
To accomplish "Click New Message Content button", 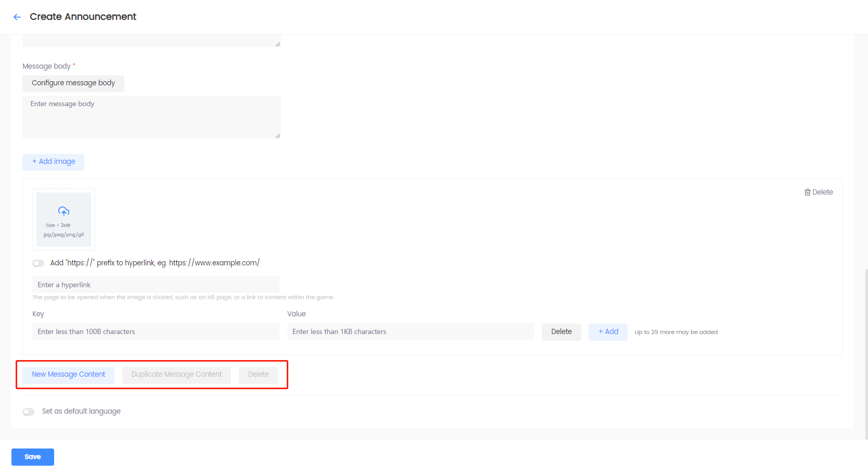I will (x=68, y=375).
